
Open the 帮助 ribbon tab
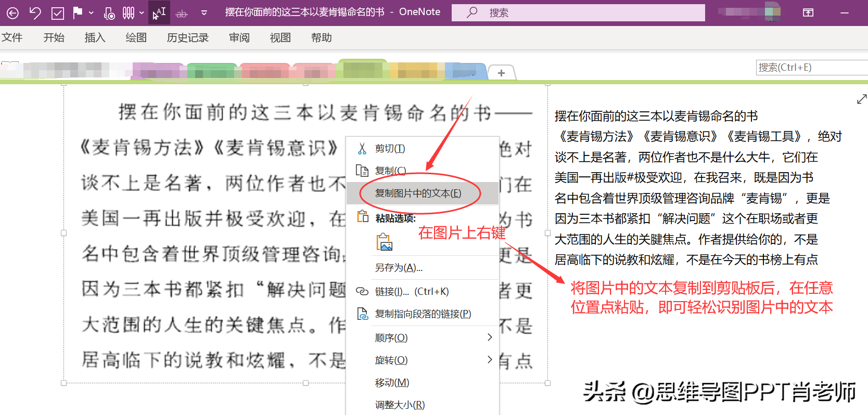point(321,37)
